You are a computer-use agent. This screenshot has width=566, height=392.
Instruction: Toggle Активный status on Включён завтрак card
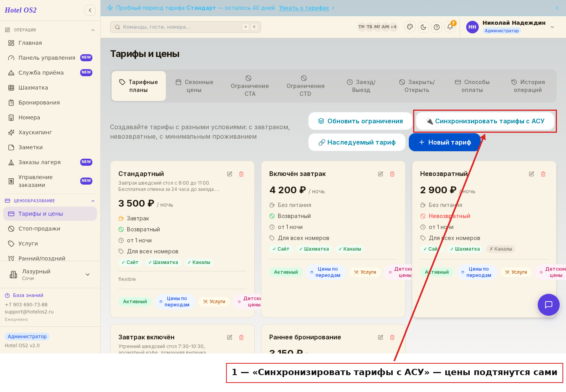(286, 272)
